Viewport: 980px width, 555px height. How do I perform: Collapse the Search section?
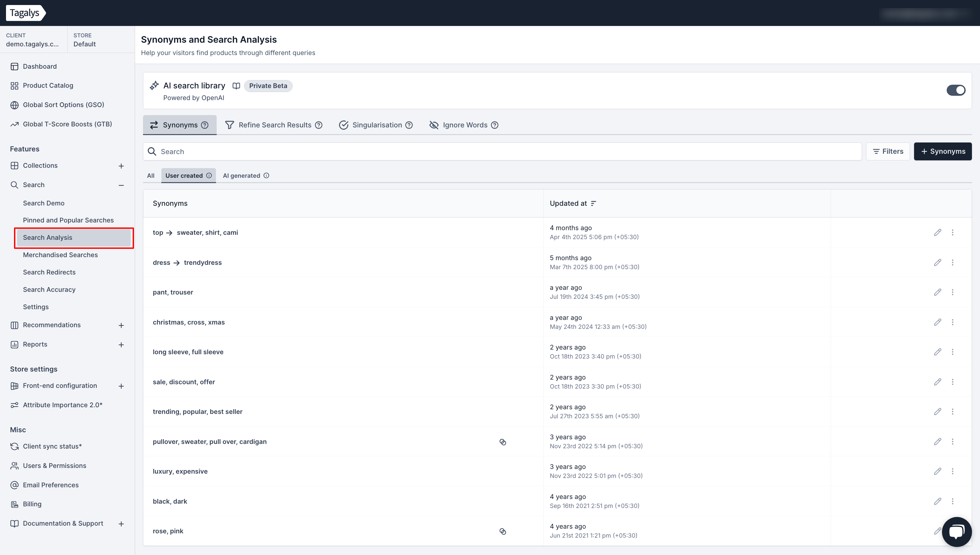(121, 185)
